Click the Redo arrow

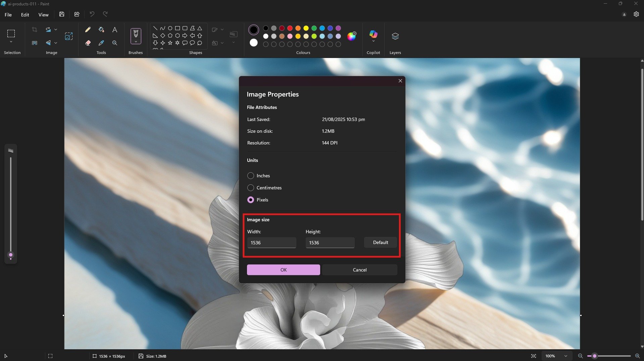(105, 14)
